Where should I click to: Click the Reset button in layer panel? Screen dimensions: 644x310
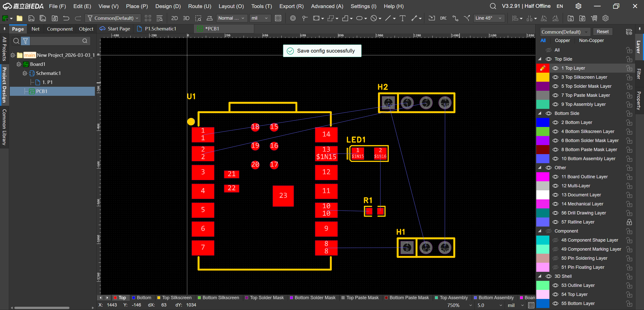click(x=602, y=32)
